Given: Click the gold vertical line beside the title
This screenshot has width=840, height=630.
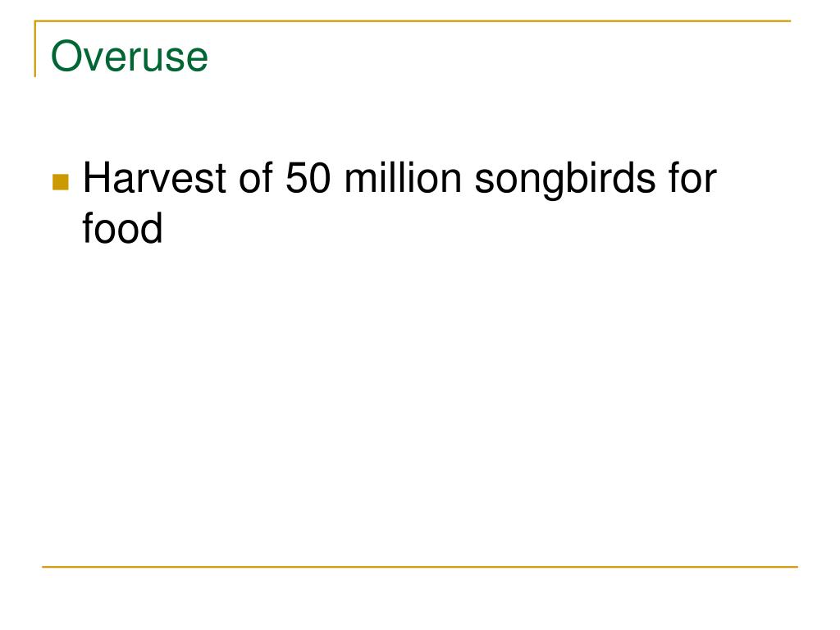Looking at the screenshot, I should (35, 49).
